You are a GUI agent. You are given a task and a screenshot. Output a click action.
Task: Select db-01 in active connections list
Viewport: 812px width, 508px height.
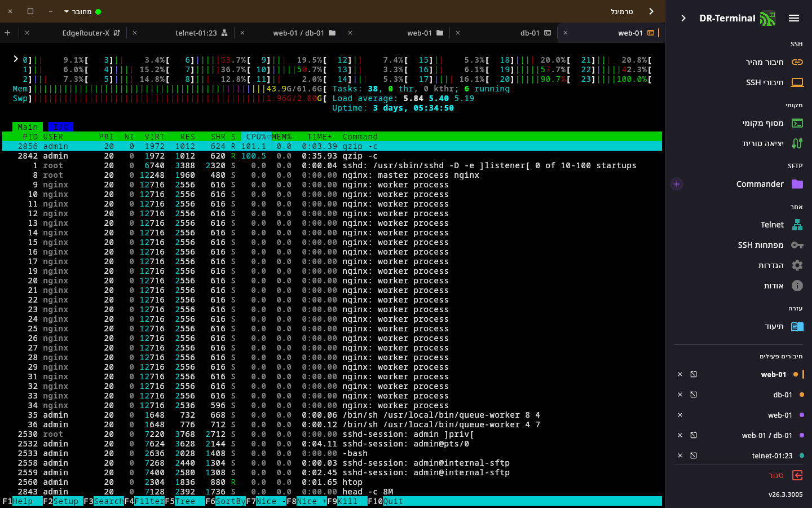pyautogui.click(x=783, y=395)
